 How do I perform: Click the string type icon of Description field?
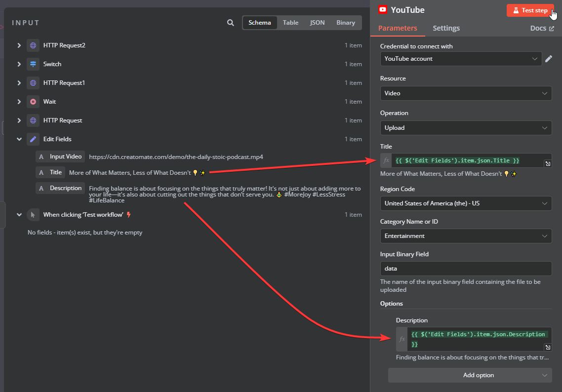coord(41,188)
